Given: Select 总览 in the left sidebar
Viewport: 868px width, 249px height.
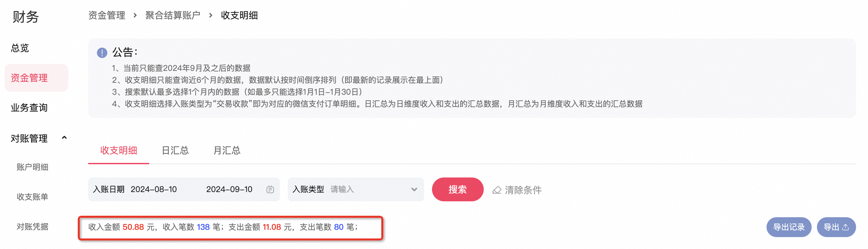Looking at the screenshot, I should point(20,48).
